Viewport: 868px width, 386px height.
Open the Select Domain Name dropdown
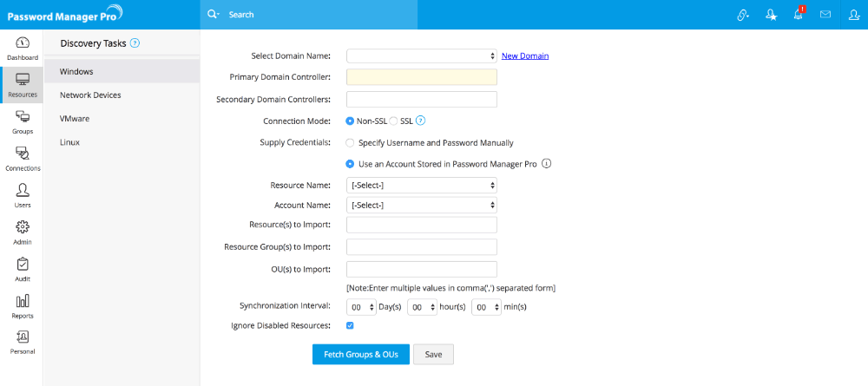421,56
